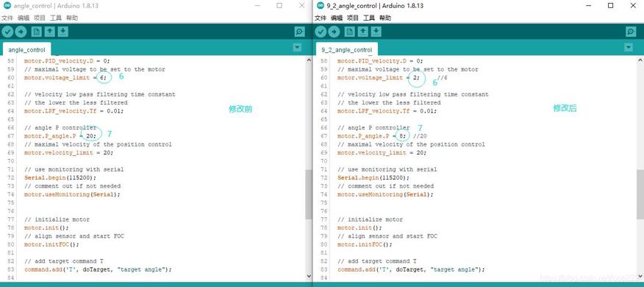Click Save sketch icon in 9_2_angle_control window
Image resolution: width=644 pixels, height=287 pixels.
click(x=376, y=32)
